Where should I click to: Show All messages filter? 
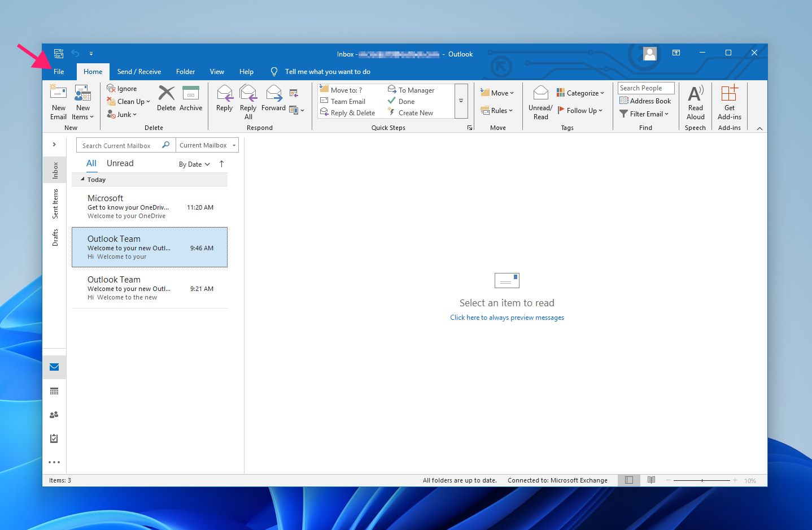pyautogui.click(x=91, y=163)
